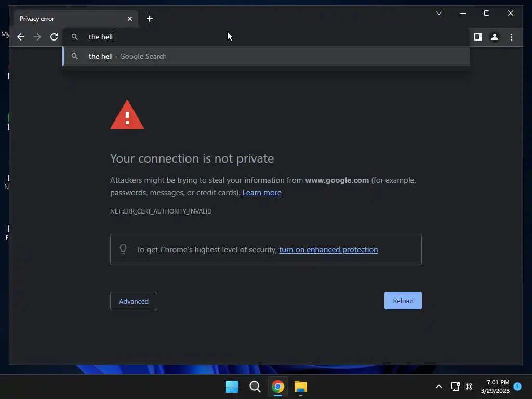Show hidden system tray icons
532x399 pixels.
[438, 387]
